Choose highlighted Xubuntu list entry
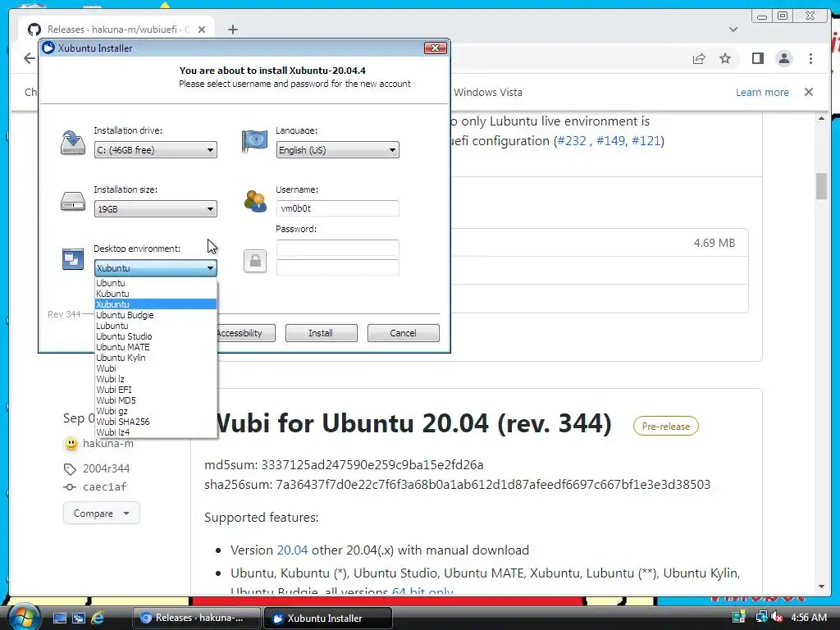The height and width of the screenshot is (630, 840). point(155,304)
